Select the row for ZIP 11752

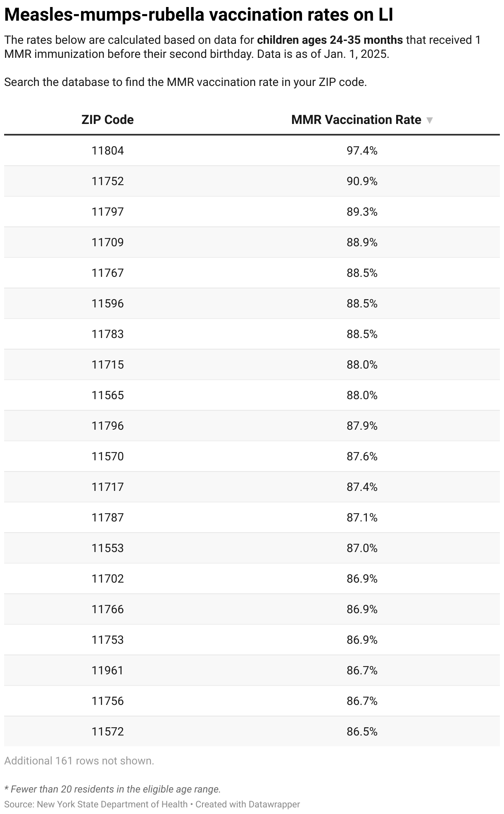252,181
